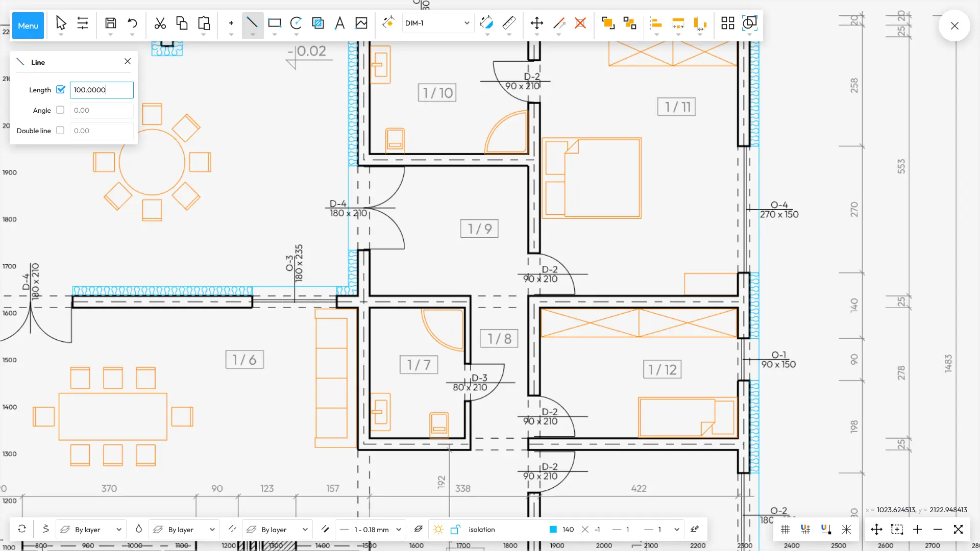Image resolution: width=980 pixels, height=551 pixels.
Task: Close the Line properties panel
Action: pyautogui.click(x=127, y=61)
